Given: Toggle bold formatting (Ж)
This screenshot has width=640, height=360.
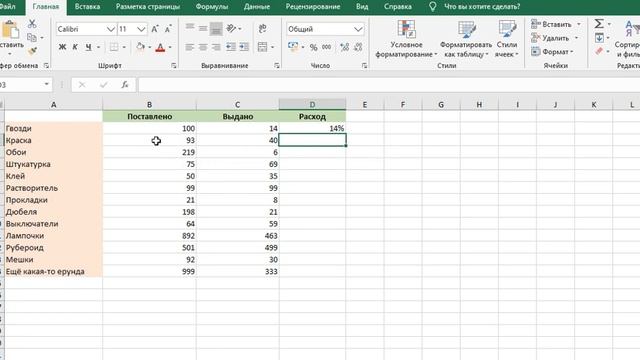Looking at the screenshot, I should click(62, 47).
